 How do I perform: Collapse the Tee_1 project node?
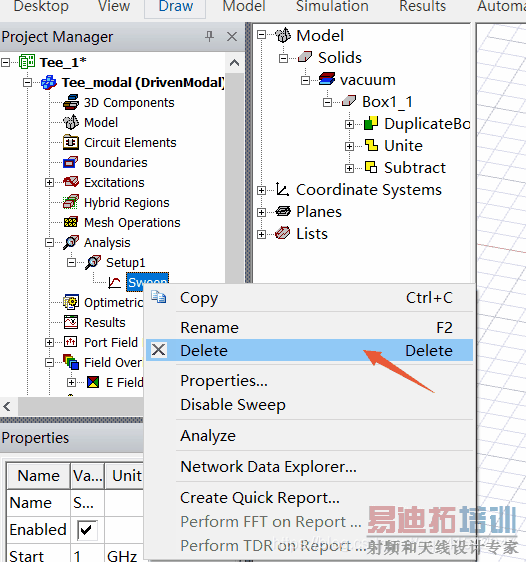click(5, 63)
